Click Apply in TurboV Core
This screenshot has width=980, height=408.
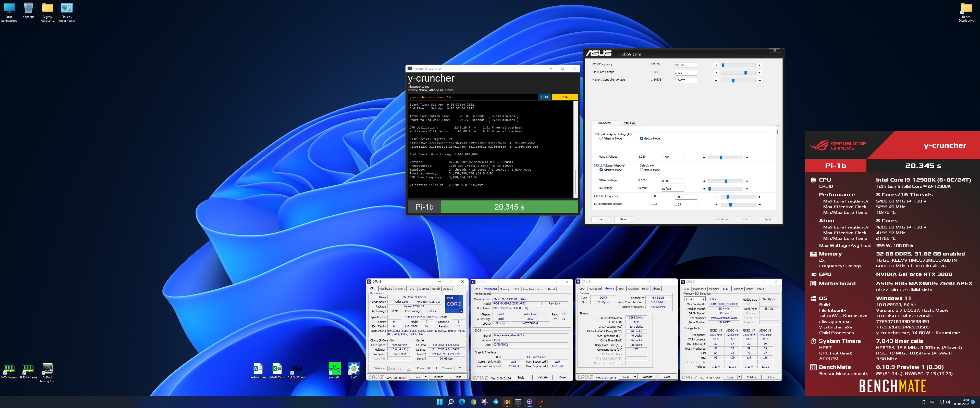click(x=768, y=219)
